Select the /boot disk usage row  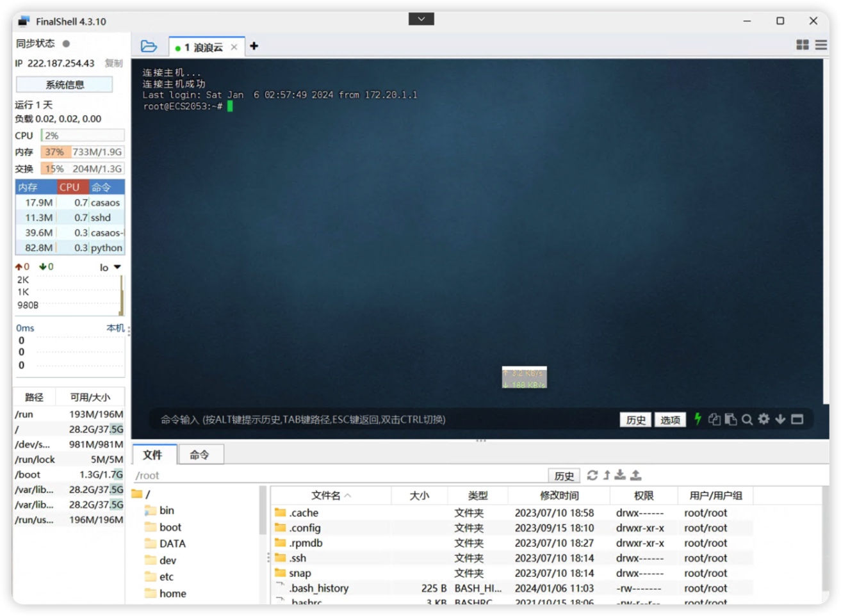point(69,474)
